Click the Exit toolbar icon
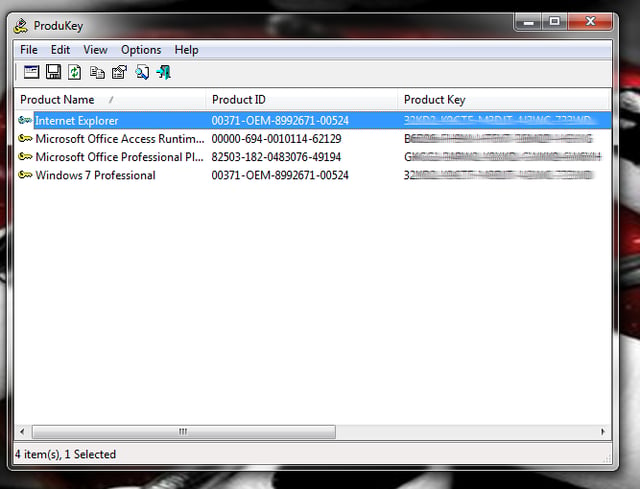The image size is (640, 489). [x=164, y=72]
